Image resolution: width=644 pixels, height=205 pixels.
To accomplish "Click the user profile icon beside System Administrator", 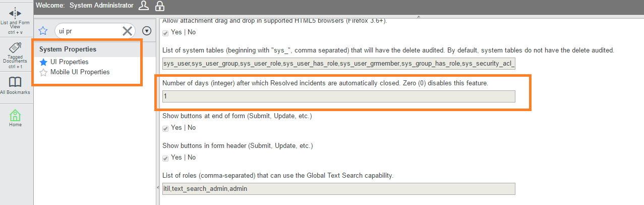I will [144, 6].
